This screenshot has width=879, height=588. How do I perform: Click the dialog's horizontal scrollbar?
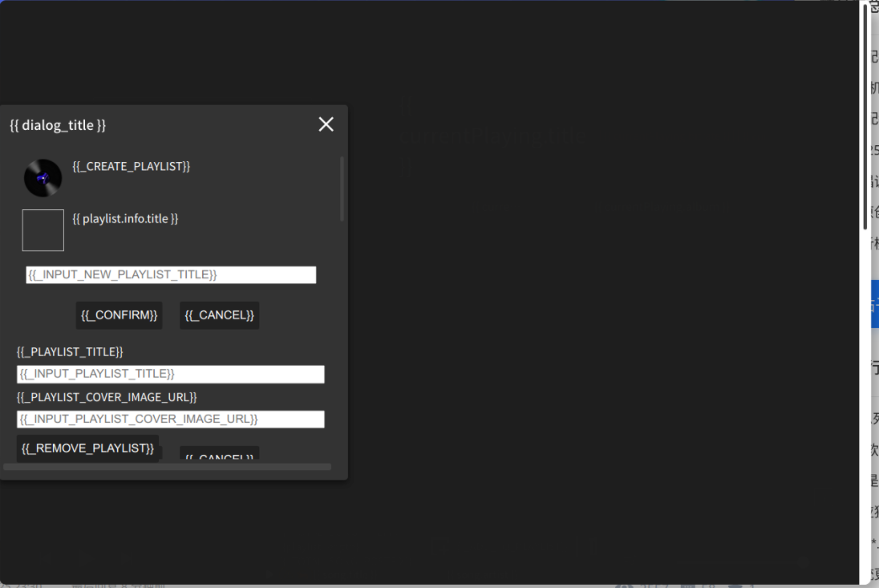(x=167, y=466)
